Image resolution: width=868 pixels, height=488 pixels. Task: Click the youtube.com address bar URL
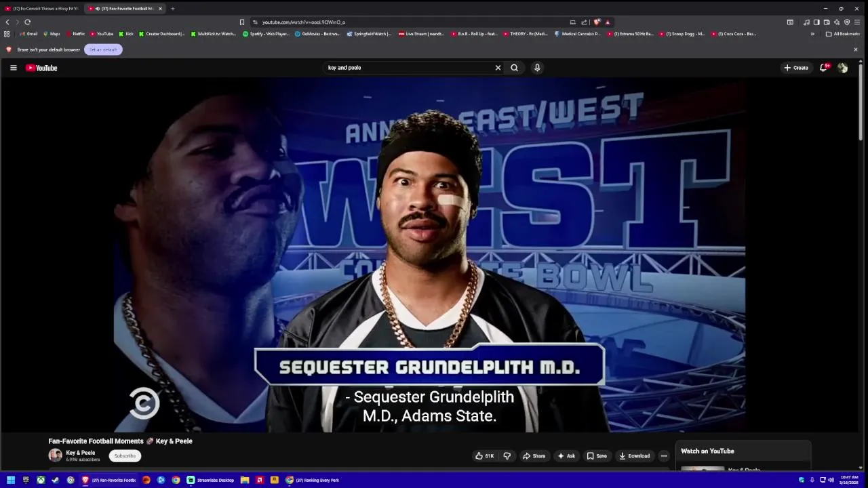304,22
